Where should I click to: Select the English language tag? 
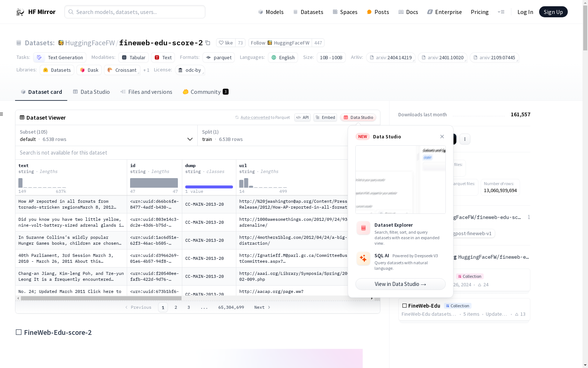coord(283,57)
